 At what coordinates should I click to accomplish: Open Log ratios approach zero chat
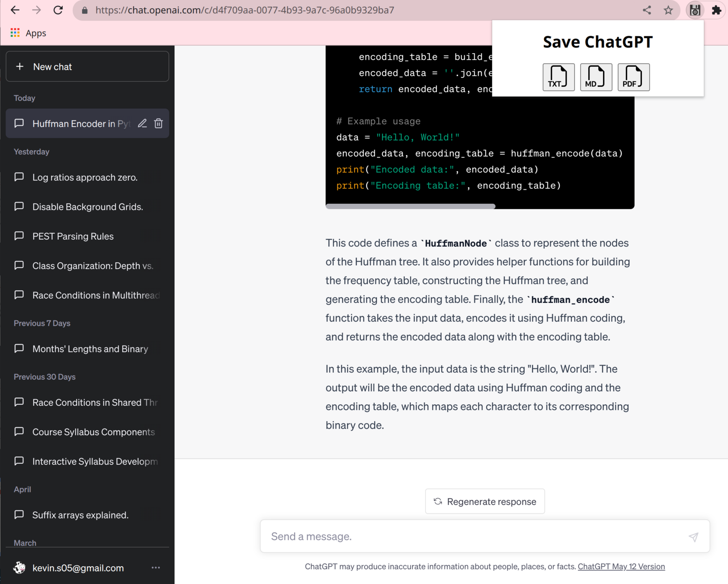tap(87, 177)
